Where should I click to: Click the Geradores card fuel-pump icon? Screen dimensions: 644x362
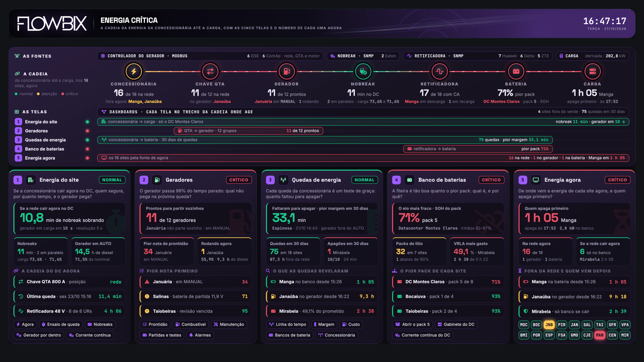click(x=157, y=180)
